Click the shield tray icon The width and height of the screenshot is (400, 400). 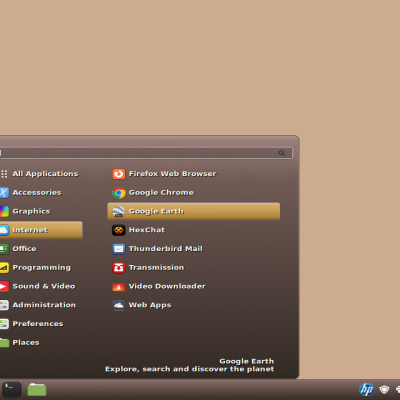[384, 389]
